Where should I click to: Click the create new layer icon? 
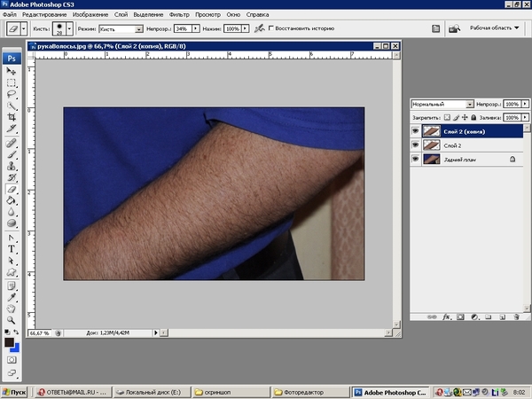(x=502, y=315)
